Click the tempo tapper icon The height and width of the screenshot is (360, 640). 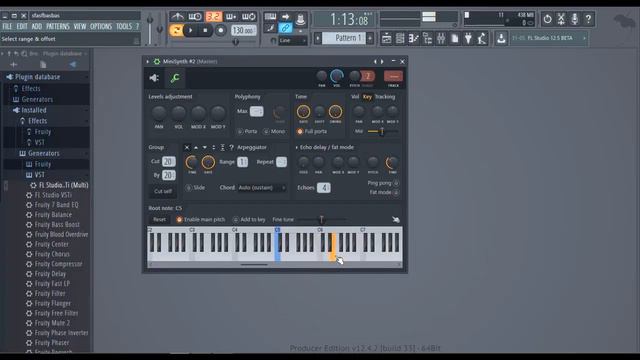coord(482,39)
